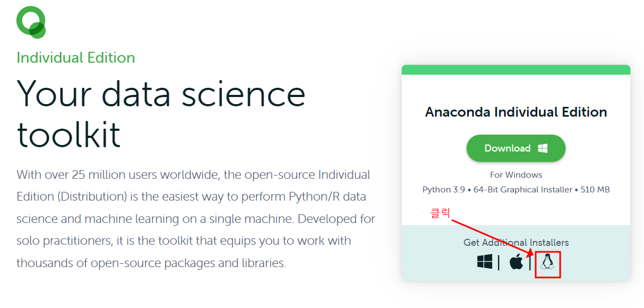Click the red 클릭 annotation label
The width and height of the screenshot is (644, 308).
[x=440, y=214]
